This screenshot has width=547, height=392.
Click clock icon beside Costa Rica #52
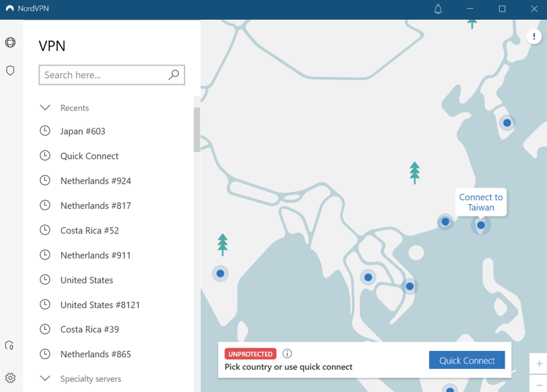point(45,230)
